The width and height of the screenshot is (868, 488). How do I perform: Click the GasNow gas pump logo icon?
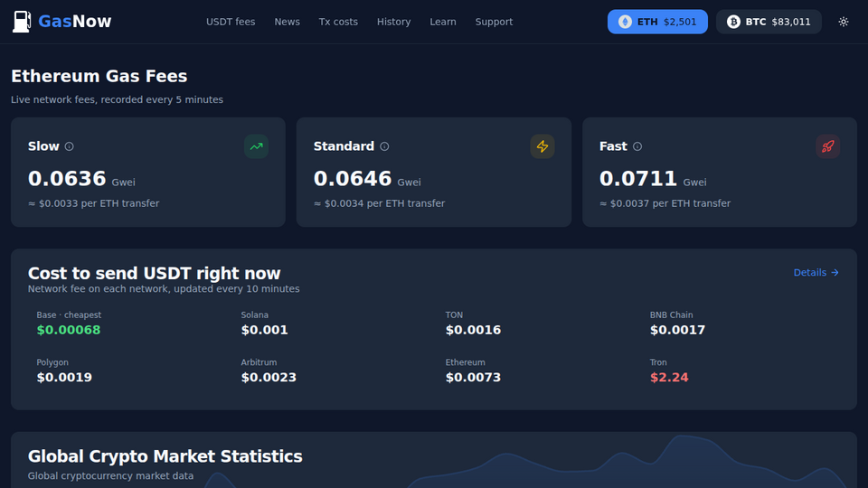coord(22,22)
